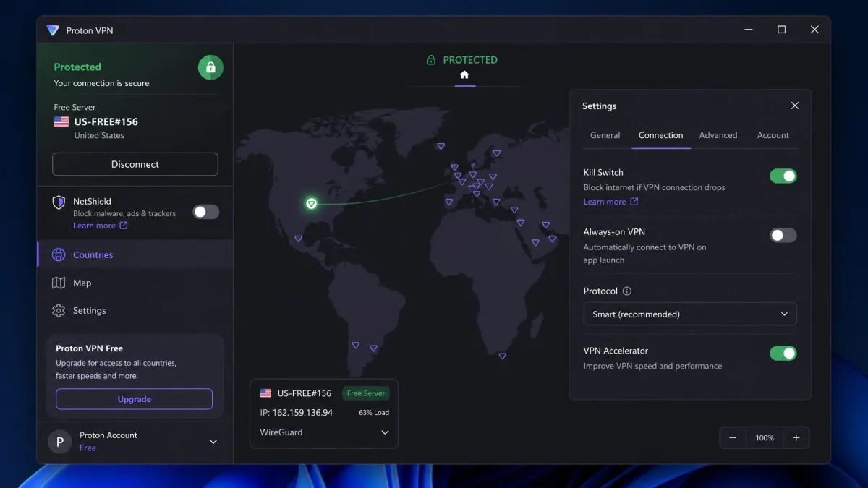Click the external link icon under Kill Switch
Viewport: 868px width, 488px height.
(x=634, y=202)
